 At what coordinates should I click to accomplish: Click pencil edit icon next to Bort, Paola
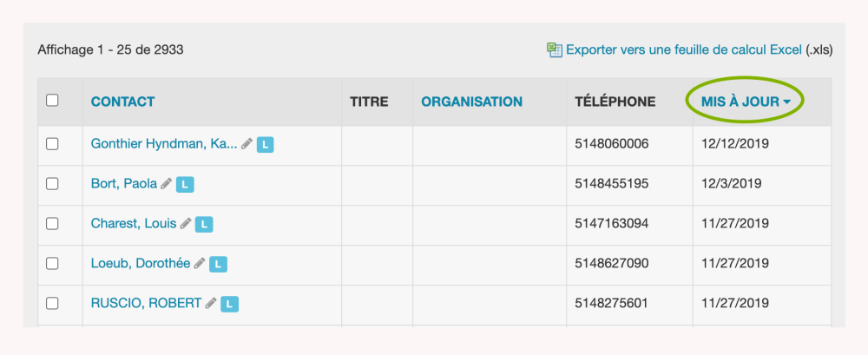coord(167,184)
